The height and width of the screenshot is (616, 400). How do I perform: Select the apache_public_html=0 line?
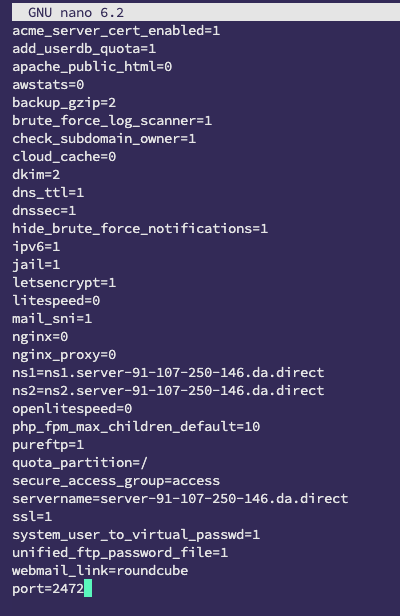click(92, 67)
